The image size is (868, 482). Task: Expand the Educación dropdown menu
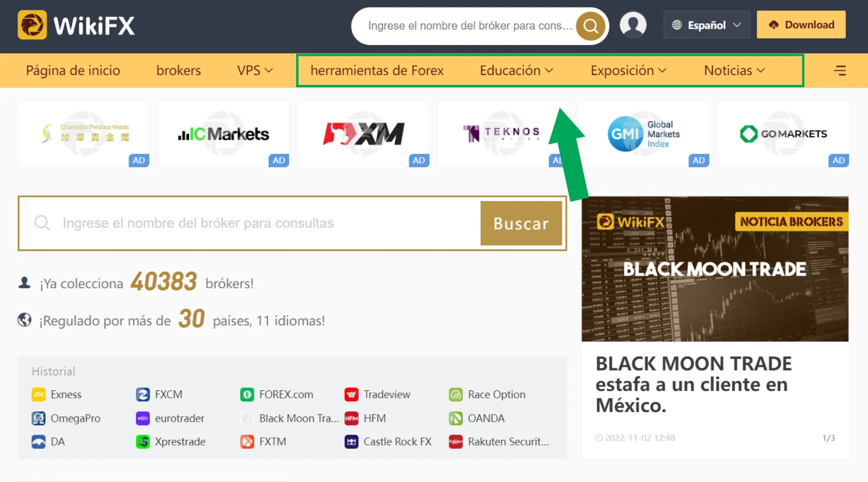(x=517, y=70)
